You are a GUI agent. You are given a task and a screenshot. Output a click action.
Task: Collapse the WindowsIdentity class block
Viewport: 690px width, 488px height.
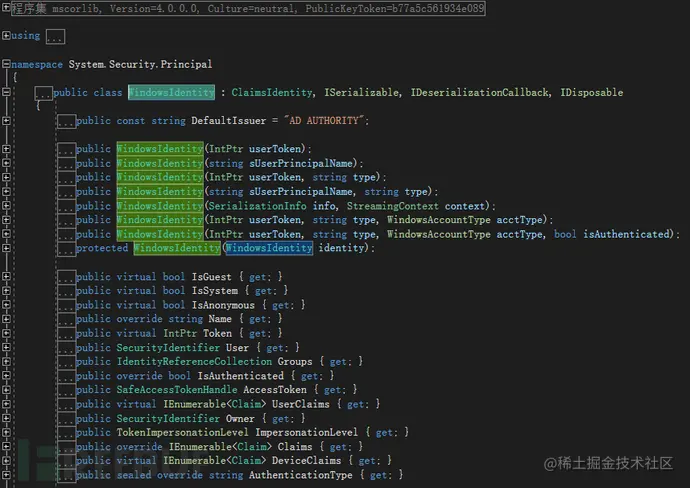(6, 92)
